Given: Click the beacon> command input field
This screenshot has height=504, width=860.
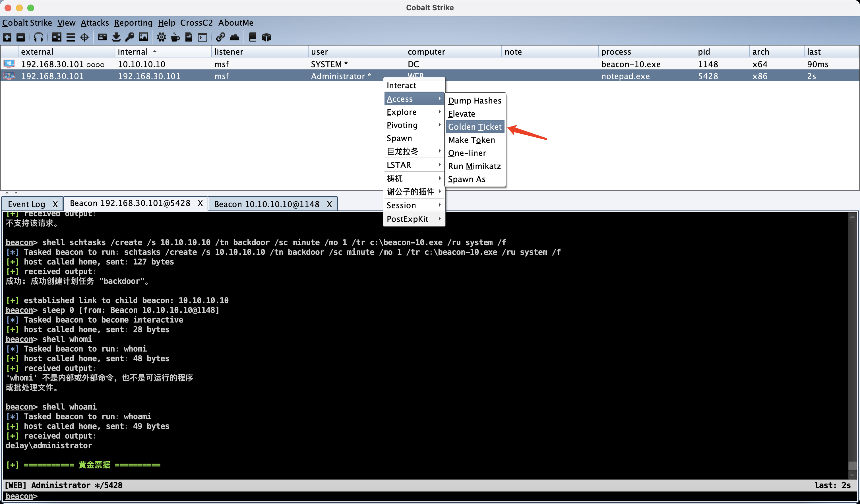Looking at the screenshot, I should click(430, 496).
